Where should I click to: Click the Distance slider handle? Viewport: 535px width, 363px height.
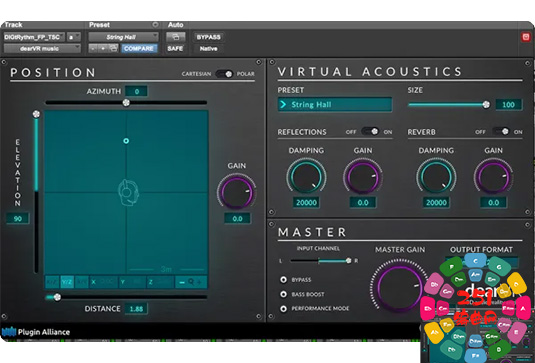[57, 297]
